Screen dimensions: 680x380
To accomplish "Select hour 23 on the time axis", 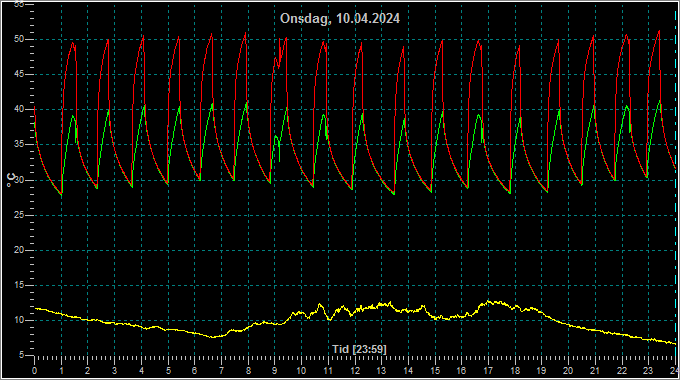I will click(648, 371).
